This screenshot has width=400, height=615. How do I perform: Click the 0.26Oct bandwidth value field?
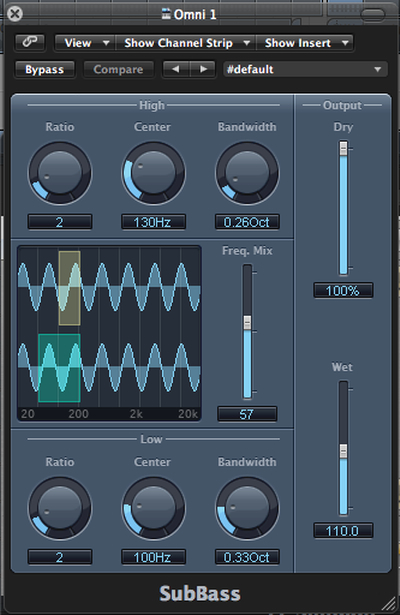pyautogui.click(x=247, y=222)
